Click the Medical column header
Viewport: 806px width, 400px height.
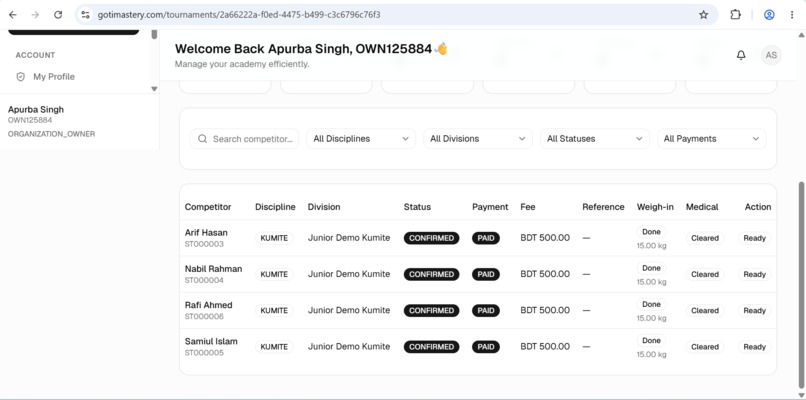click(702, 207)
